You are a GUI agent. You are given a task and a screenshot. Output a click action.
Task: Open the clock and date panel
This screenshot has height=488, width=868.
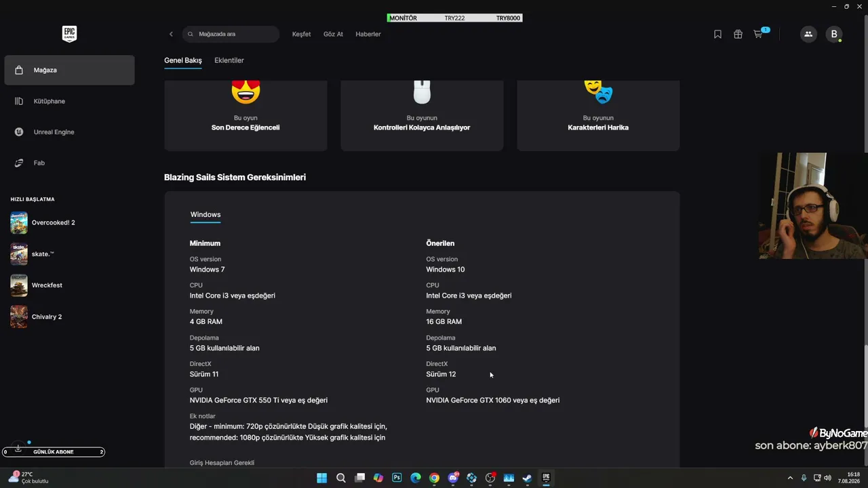[x=849, y=478]
